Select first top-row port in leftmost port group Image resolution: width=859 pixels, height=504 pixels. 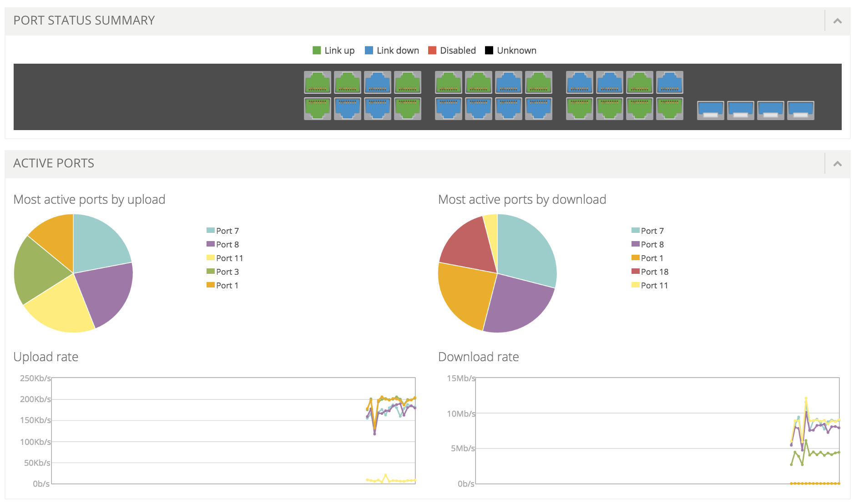click(x=318, y=82)
